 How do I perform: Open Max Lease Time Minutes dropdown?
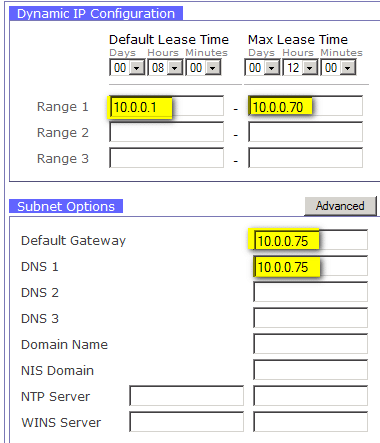[338, 68]
